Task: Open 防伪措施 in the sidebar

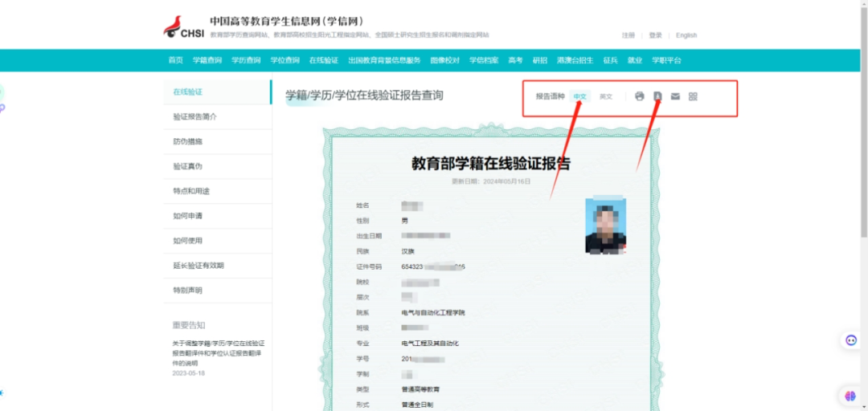Action: click(218, 141)
